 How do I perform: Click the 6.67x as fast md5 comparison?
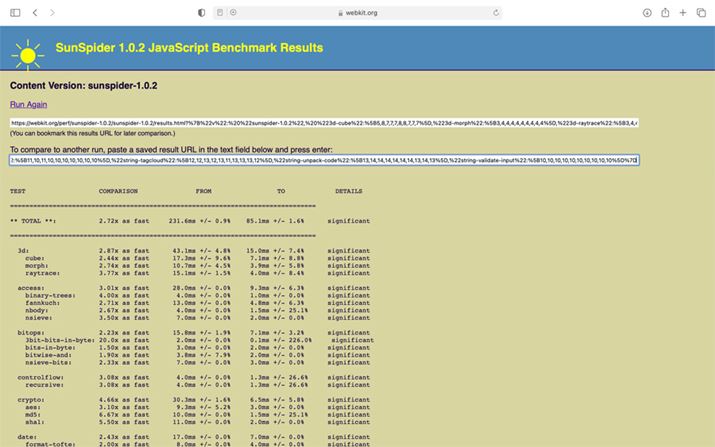[x=124, y=415]
